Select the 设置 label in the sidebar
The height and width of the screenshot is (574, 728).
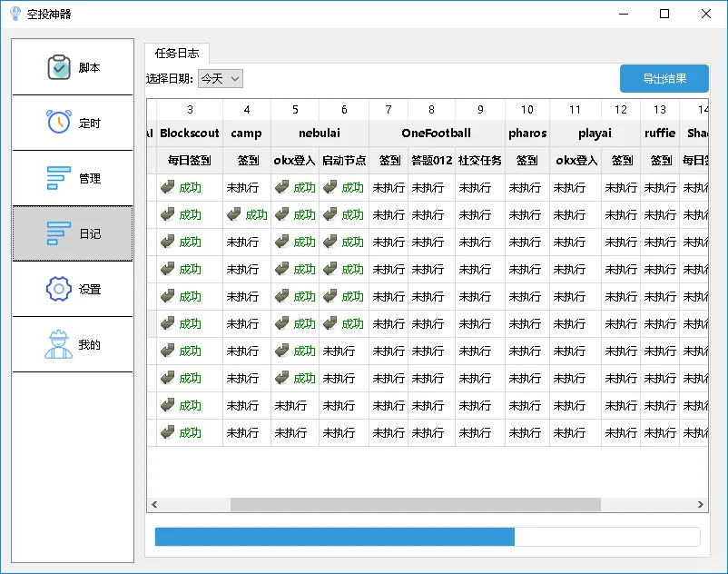tap(90, 290)
